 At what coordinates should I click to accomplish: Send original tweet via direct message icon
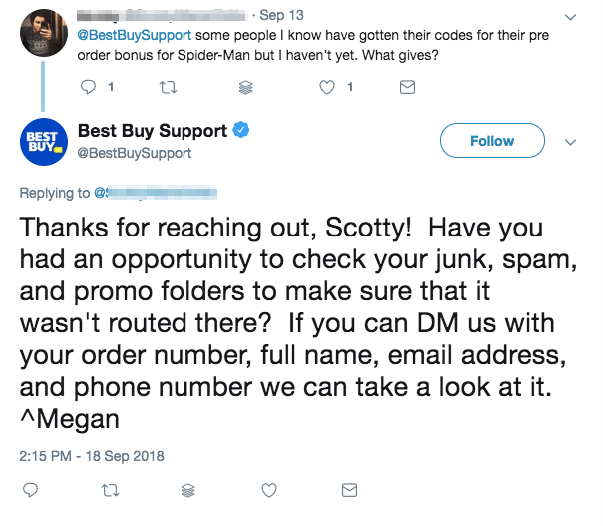tap(407, 87)
